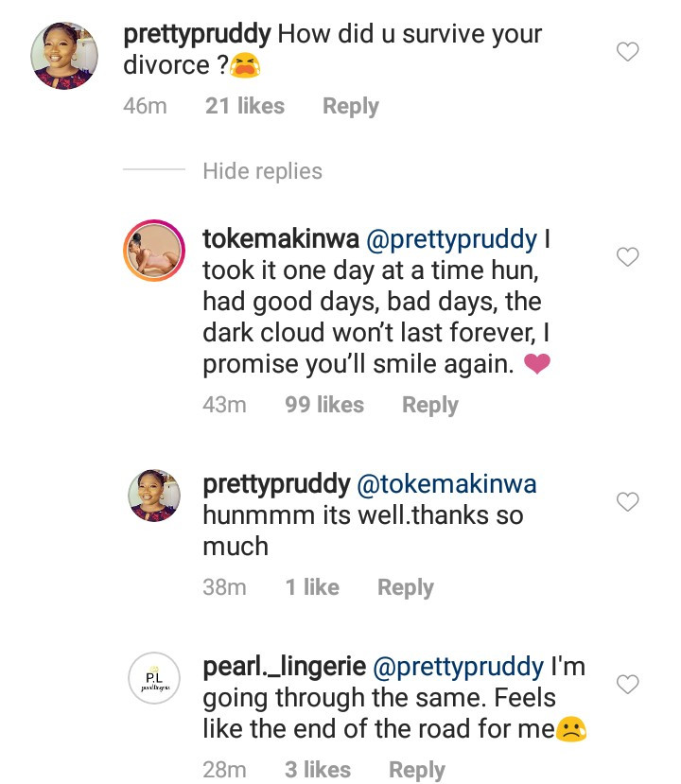The width and height of the screenshot is (681, 784).
Task: Reply to tokemakinwa's comment
Action: pyautogui.click(x=429, y=405)
